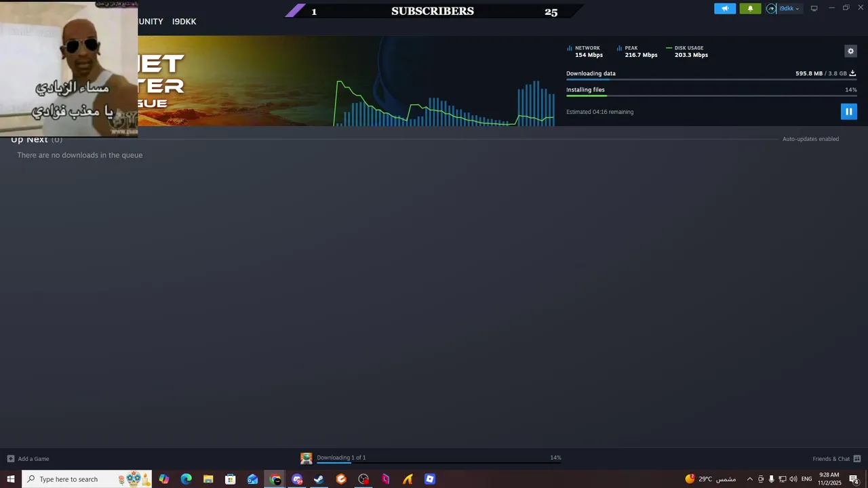
Task: Open the orange C app in taskbar
Action: tap(341, 479)
